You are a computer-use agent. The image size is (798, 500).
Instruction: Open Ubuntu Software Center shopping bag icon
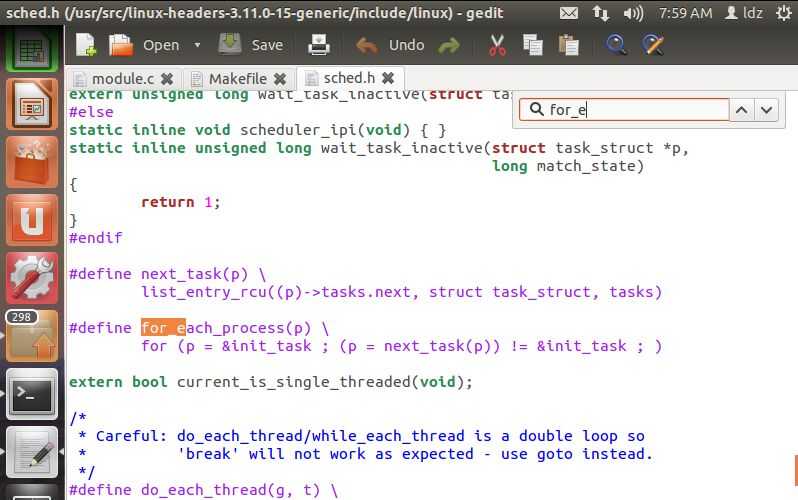32,162
